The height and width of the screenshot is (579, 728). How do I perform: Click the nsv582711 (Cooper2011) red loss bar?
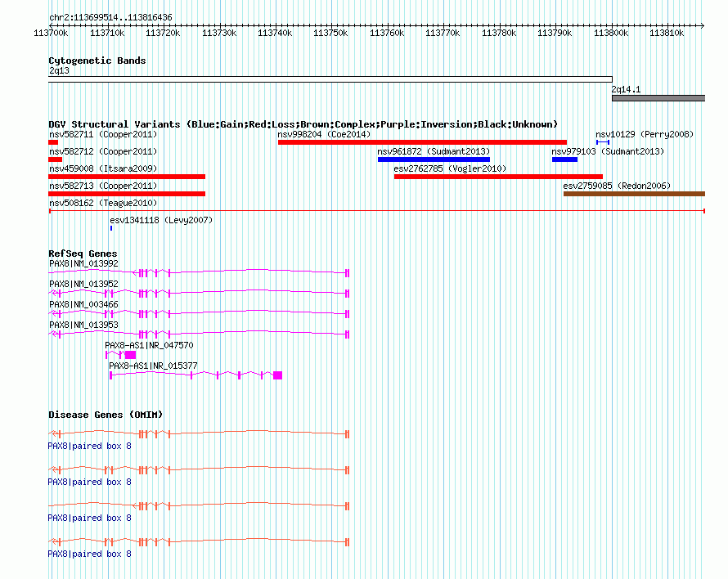point(53,142)
